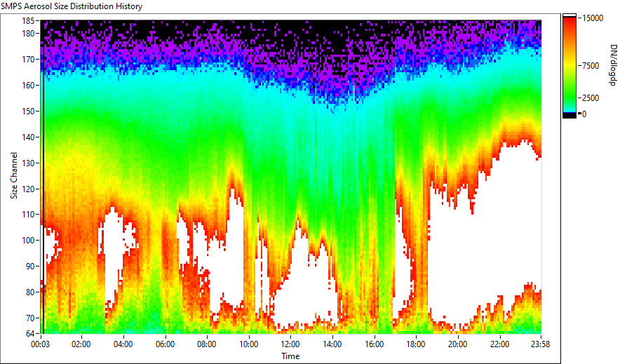The height and width of the screenshot is (364, 620).
Task: Click the 140 size channel tick label
Action: click(x=29, y=137)
